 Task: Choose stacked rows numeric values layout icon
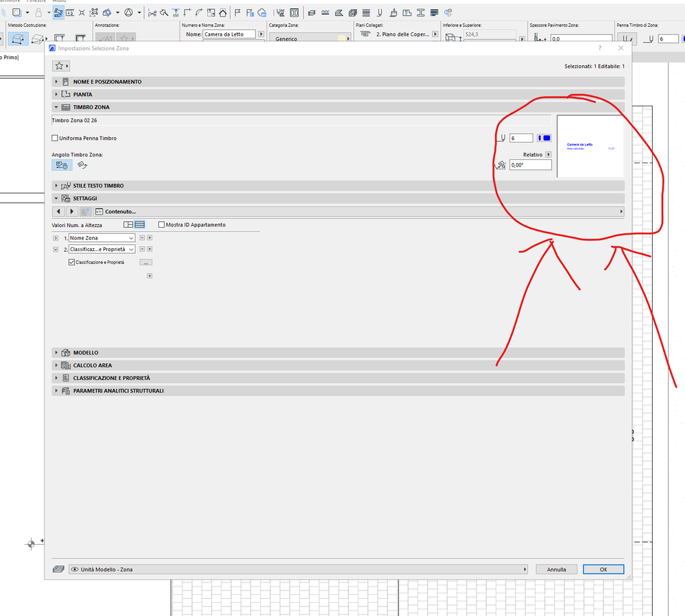pyautogui.click(x=139, y=225)
